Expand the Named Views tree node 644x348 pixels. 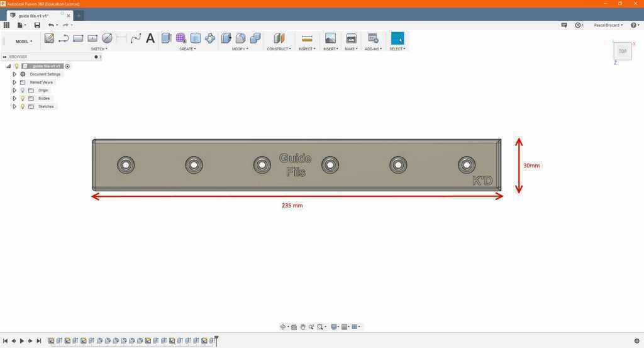(14, 82)
